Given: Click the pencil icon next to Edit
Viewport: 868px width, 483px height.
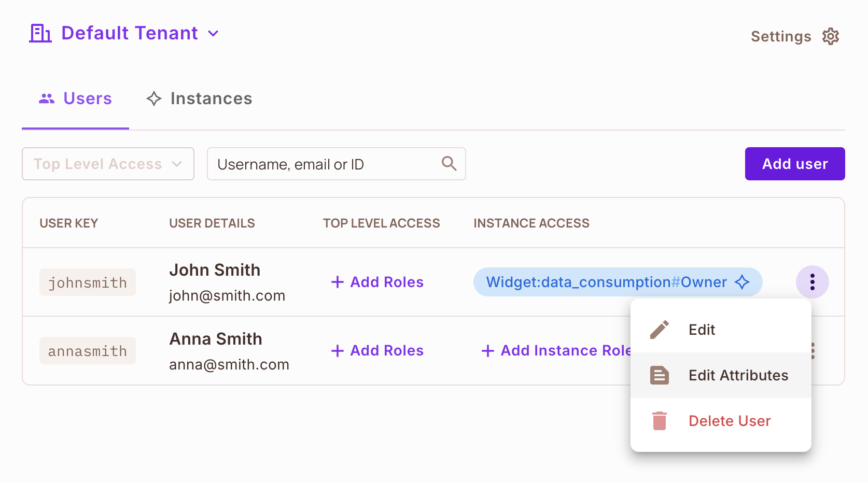Looking at the screenshot, I should tap(659, 329).
